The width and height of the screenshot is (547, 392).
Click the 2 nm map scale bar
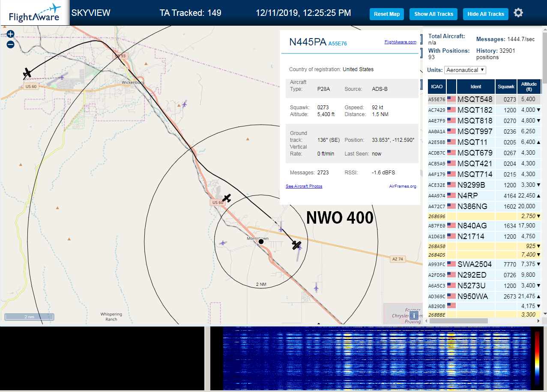click(29, 317)
